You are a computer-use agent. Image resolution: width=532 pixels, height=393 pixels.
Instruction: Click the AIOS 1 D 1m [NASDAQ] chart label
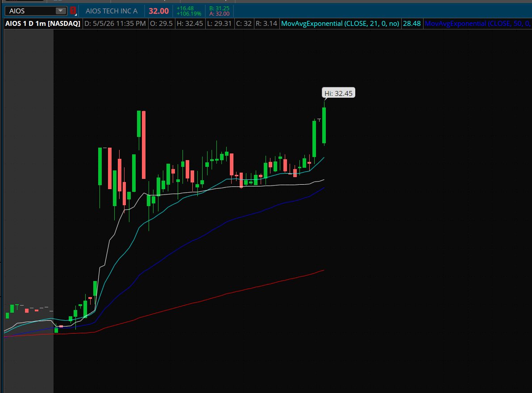click(43, 23)
